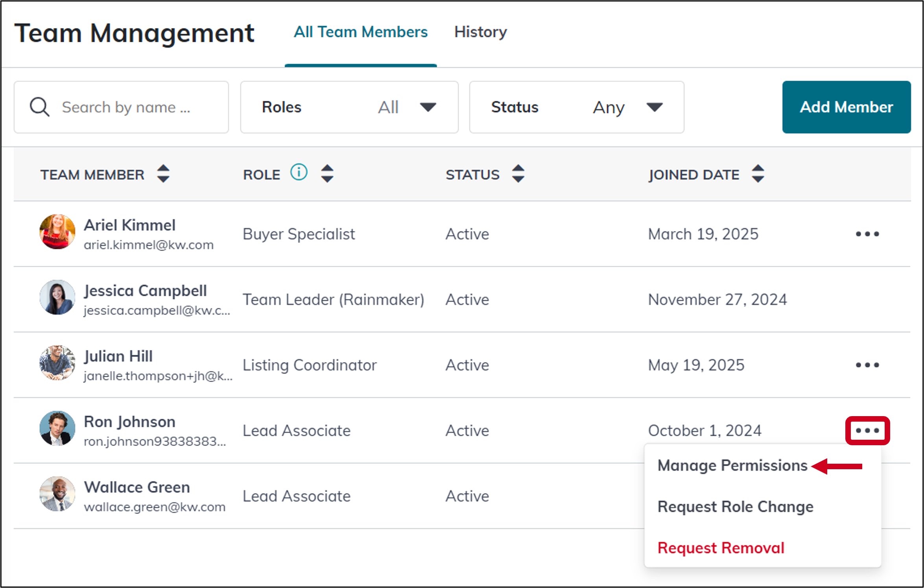Click the search magnifier icon
This screenshot has width=924, height=588.
(40, 107)
